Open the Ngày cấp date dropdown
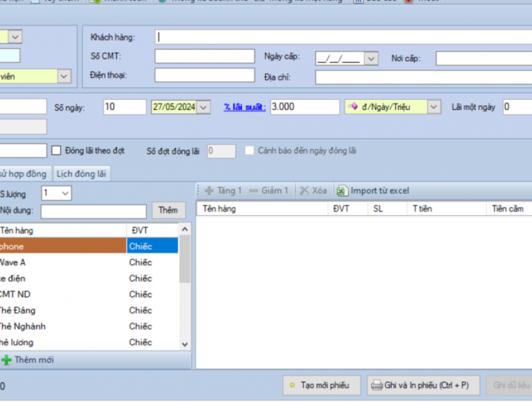 pos(371,58)
